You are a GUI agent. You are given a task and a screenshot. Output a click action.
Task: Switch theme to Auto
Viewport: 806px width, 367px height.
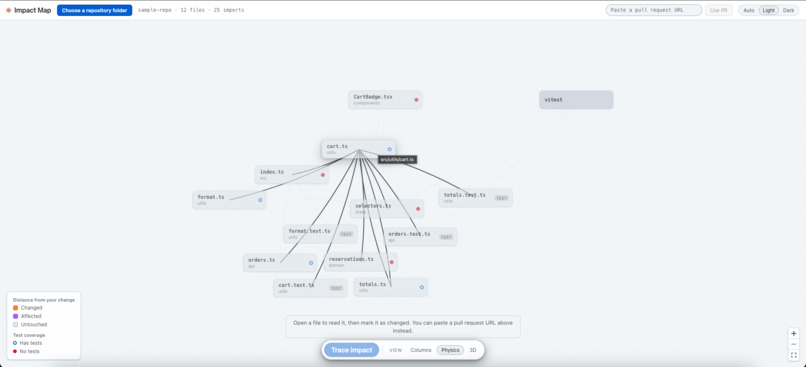pyautogui.click(x=749, y=10)
